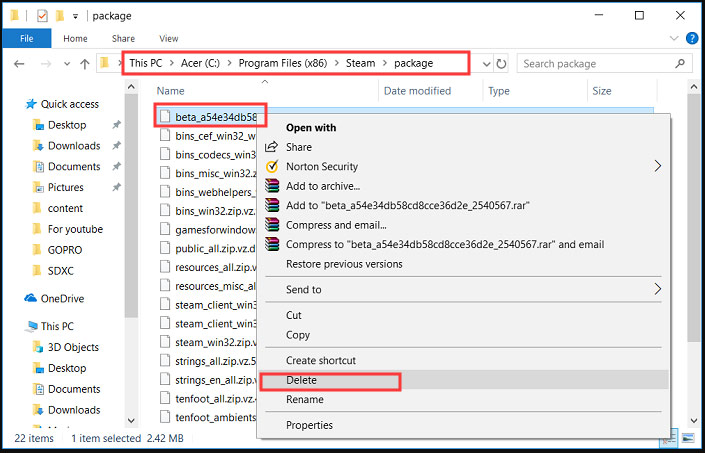Click the beta_a54e34db58 file icon
Image resolution: width=705 pixels, height=453 pixels.
165,116
